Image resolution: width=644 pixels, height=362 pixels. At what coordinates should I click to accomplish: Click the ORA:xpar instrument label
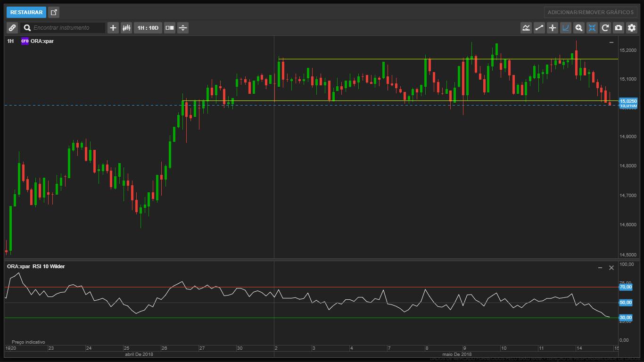(42, 41)
